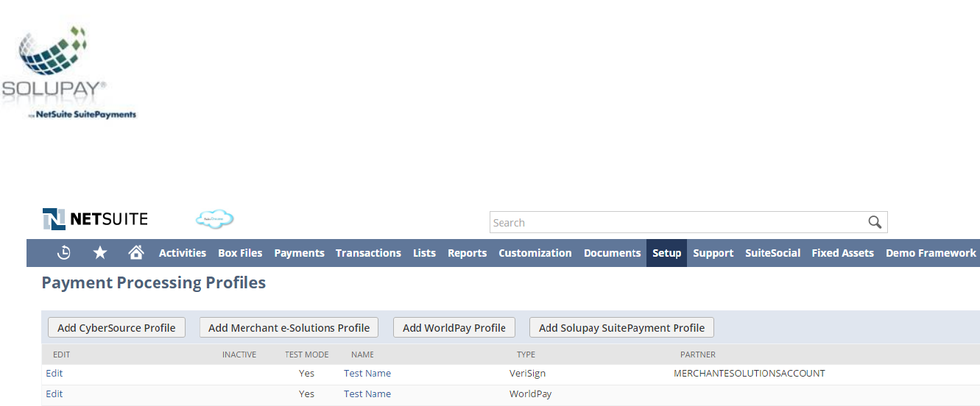Click the Edit column header
Image resolution: width=980 pixels, height=406 pixels.
pos(61,355)
